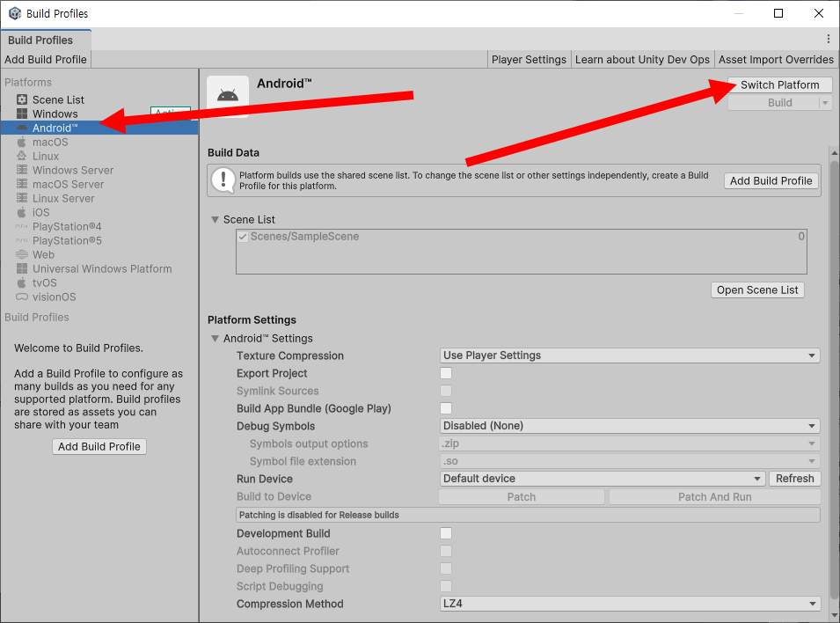The height and width of the screenshot is (623, 840).
Task: Click the large Android platform thumbnail icon
Action: coord(228,96)
